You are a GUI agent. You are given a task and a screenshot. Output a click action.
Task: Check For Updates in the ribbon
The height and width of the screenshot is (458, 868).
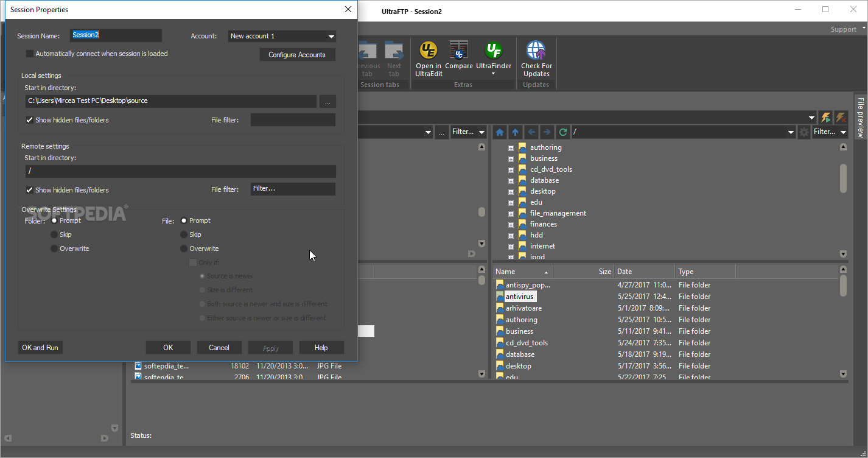pyautogui.click(x=536, y=58)
